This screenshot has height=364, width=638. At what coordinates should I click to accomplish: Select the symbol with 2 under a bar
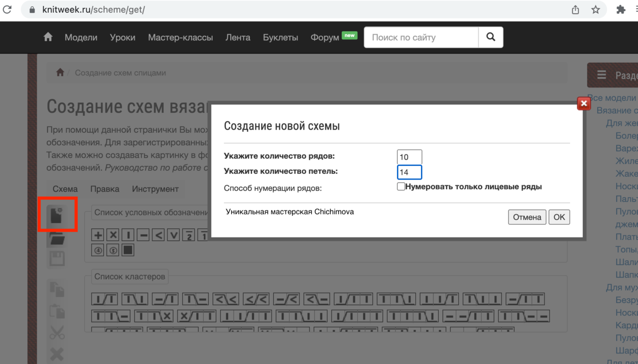pos(189,235)
